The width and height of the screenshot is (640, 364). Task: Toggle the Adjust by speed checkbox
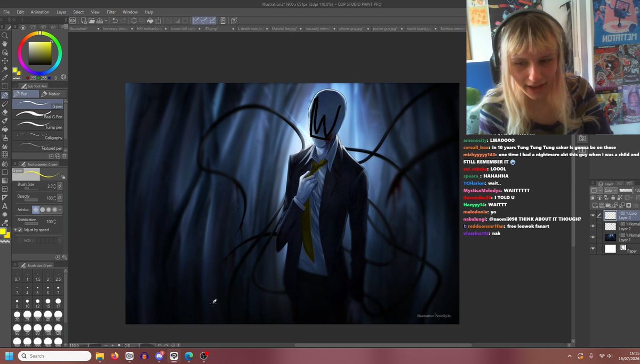coord(20,230)
